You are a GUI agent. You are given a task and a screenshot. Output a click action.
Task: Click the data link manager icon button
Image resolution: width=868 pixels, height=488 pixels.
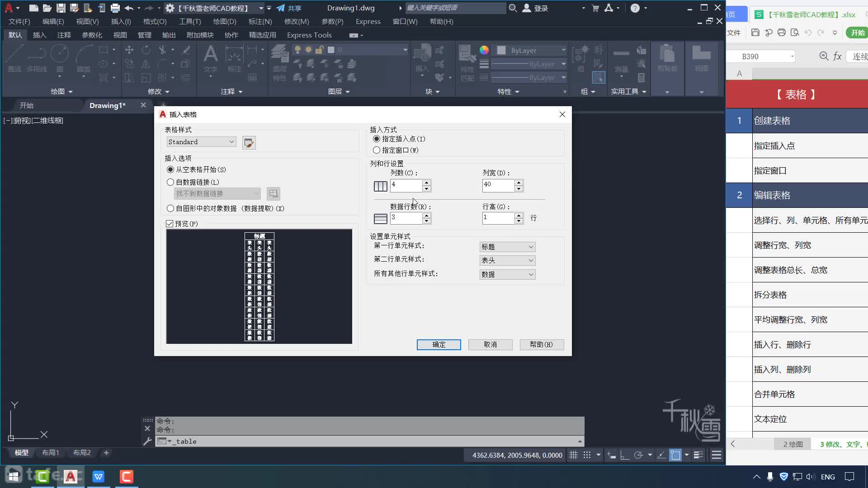[273, 194]
